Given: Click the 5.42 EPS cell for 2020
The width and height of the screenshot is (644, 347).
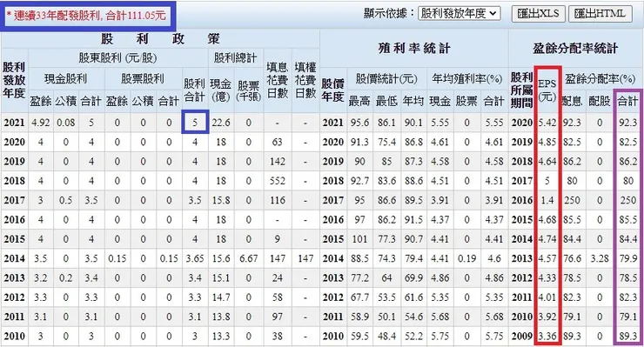Looking at the screenshot, I should coord(547,123).
